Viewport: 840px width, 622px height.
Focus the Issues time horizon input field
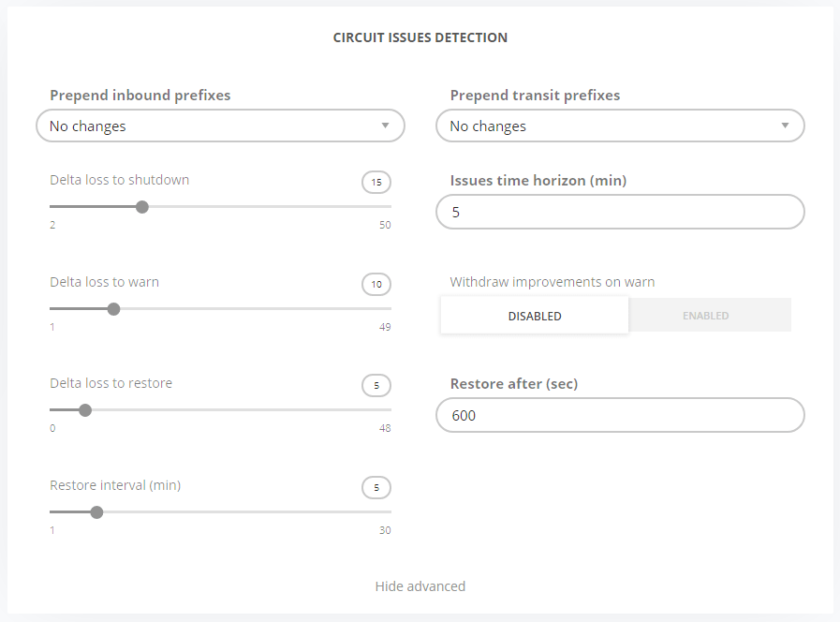point(620,212)
